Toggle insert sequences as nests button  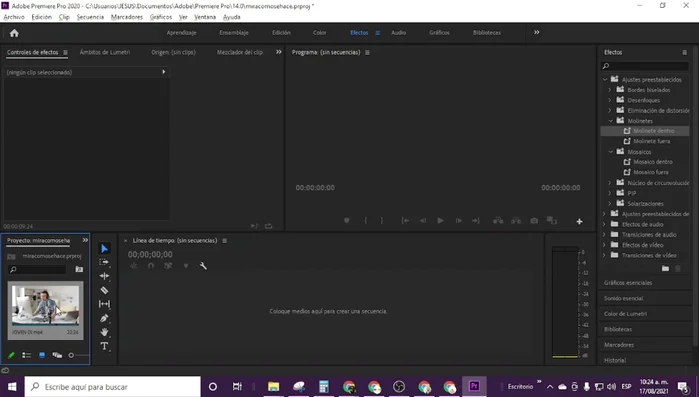pyautogui.click(x=133, y=266)
